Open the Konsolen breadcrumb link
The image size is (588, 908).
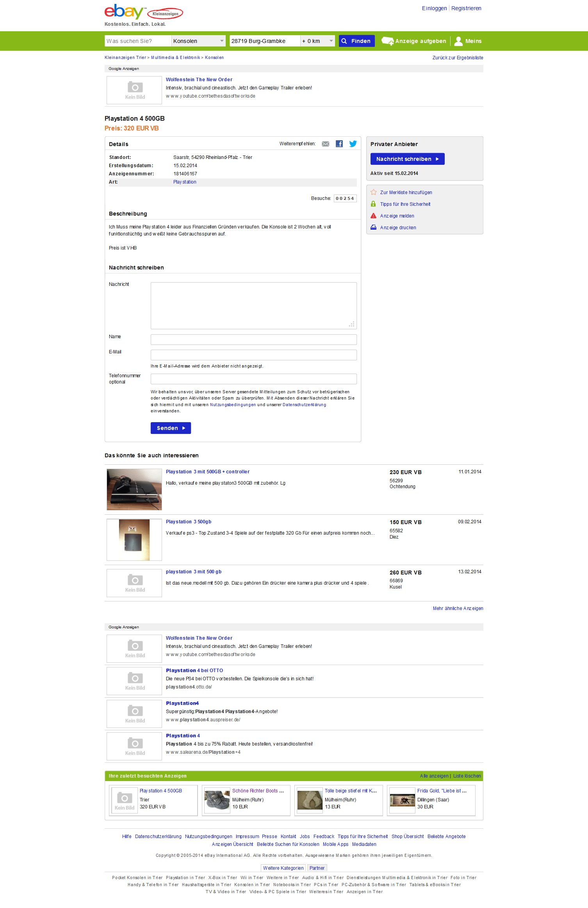[x=214, y=57]
